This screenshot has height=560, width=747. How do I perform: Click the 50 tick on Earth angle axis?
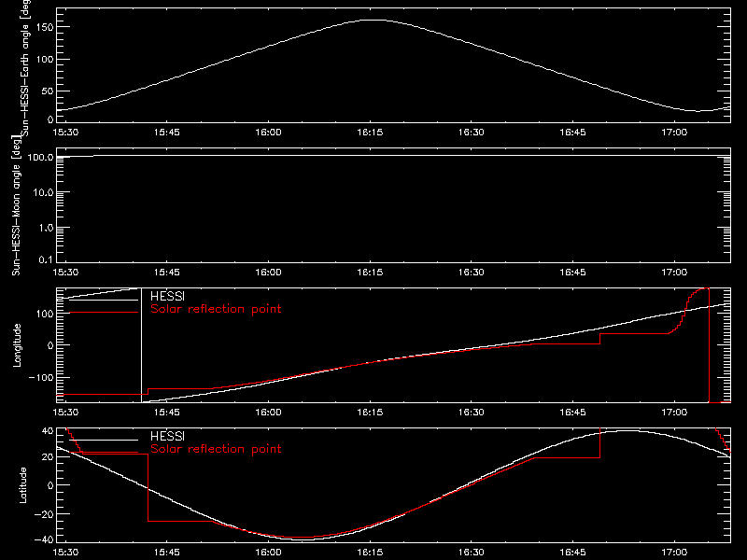tap(48, 91)
